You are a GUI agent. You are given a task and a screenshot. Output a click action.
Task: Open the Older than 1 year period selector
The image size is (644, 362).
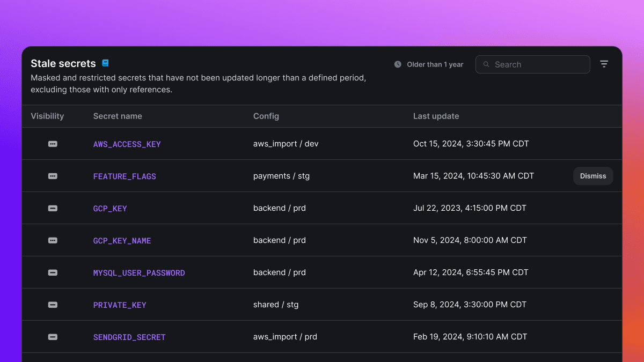[x=434, y=64]
